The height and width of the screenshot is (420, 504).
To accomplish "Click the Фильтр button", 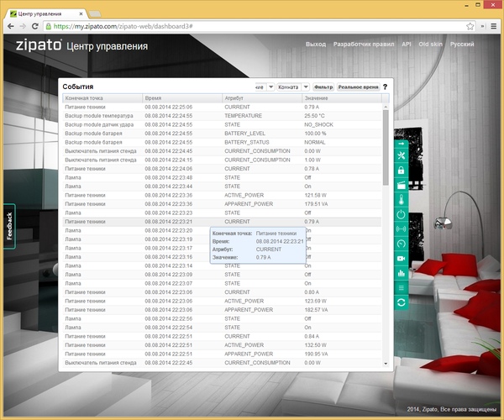I will pos(323,87).
